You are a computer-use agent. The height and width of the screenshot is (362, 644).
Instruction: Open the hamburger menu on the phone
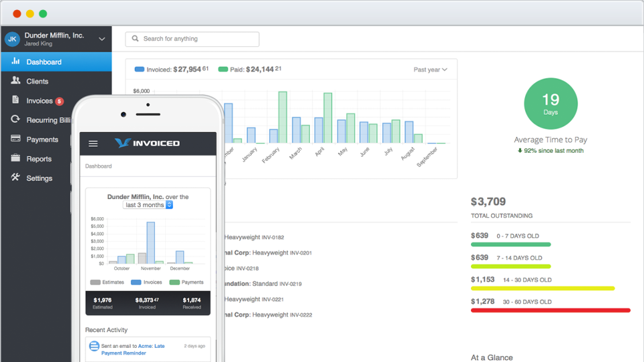[x=93, y=143]
